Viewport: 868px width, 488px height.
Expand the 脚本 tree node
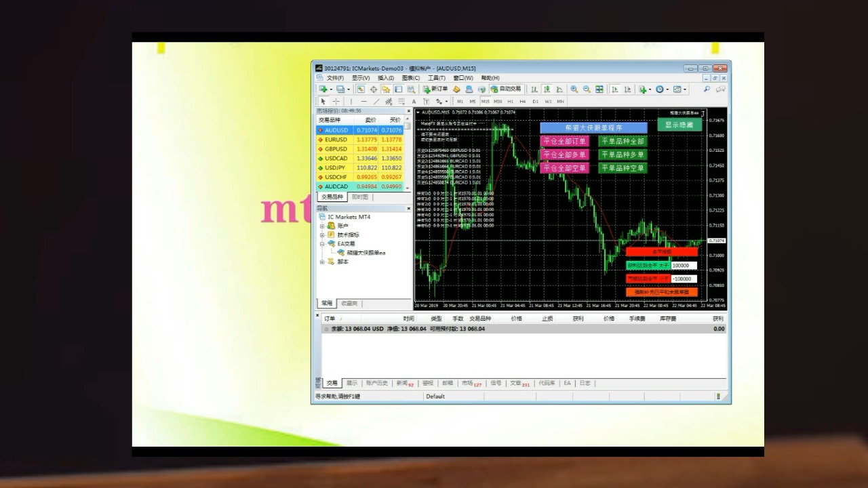323,262
